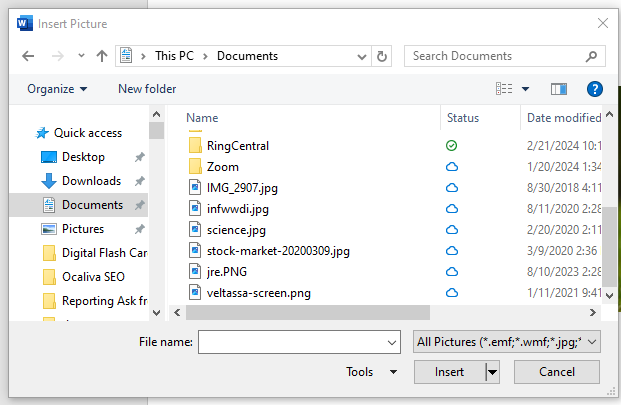Sort by the Date modified column
Image resolution: width=621 pixels, height=405 pixels.
(563, 118)
